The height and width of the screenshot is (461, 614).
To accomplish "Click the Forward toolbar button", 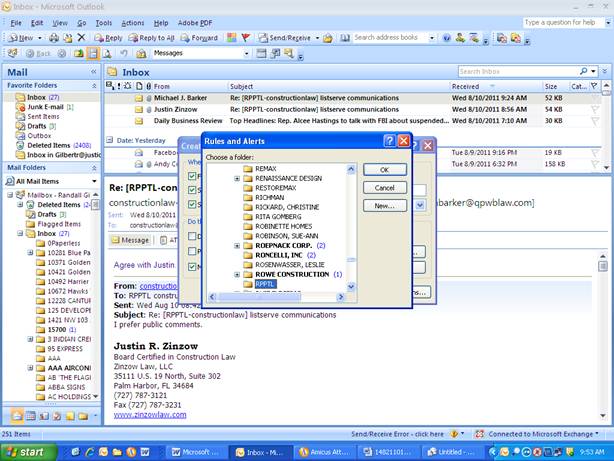I will pos(199,38).
